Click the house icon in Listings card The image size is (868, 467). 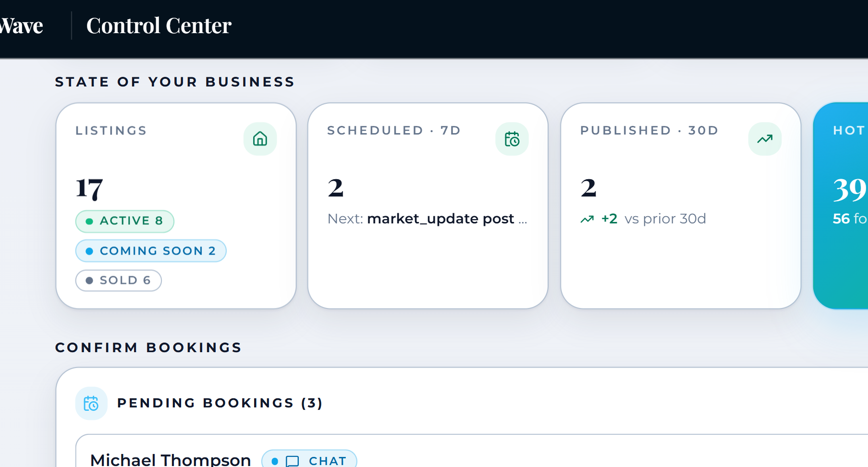pos(260,139)
